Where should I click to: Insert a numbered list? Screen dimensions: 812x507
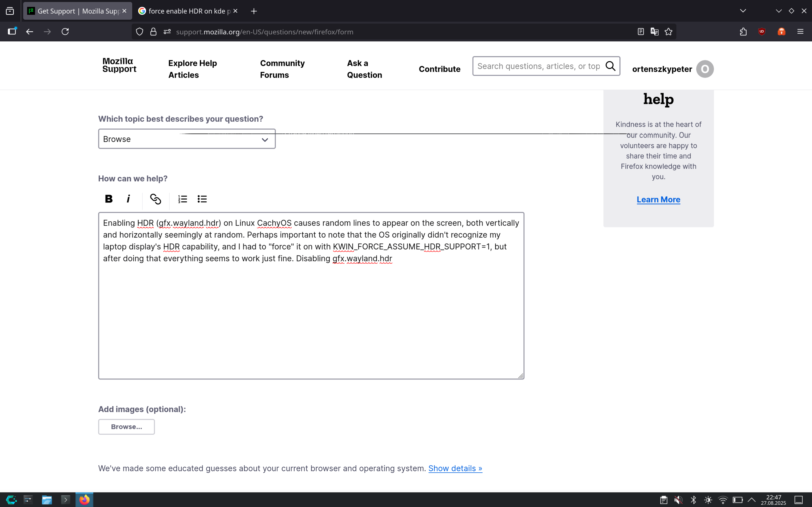tap(182, 199)
